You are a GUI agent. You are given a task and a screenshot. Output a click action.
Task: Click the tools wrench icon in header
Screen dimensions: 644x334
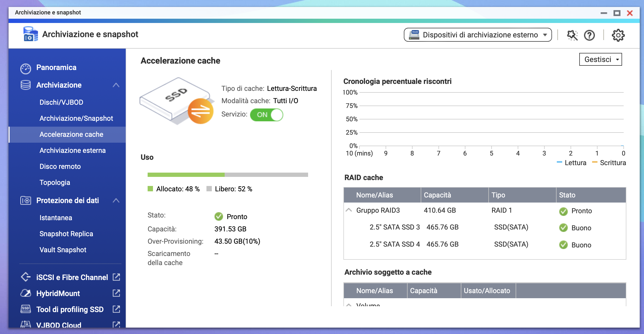click(572, 35)
